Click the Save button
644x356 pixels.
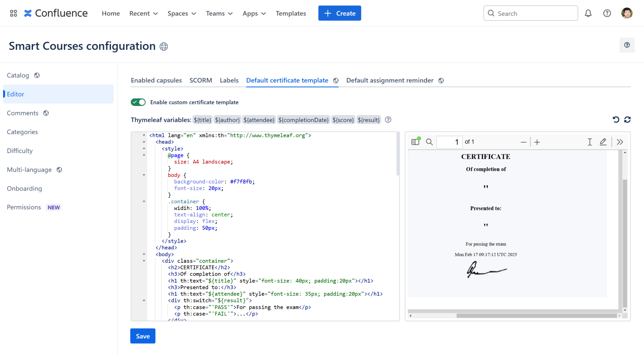[x=143, y=336]
